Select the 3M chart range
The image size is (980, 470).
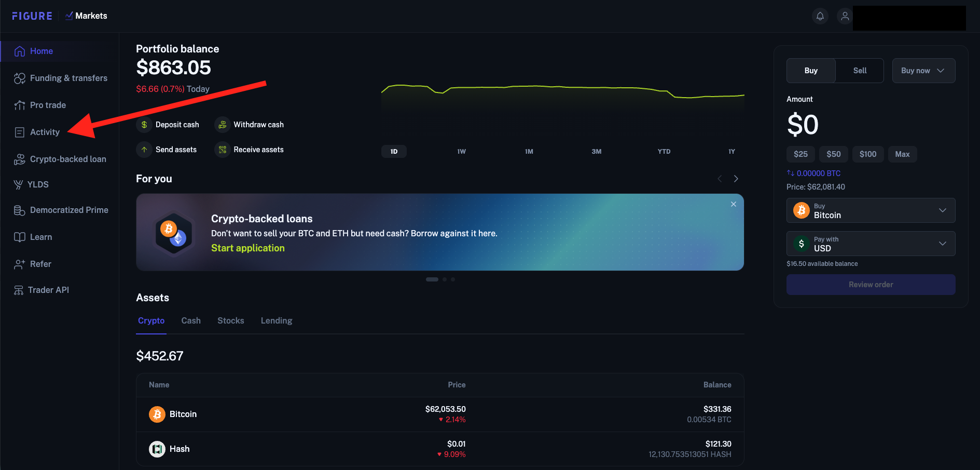(x=597, y=151)
